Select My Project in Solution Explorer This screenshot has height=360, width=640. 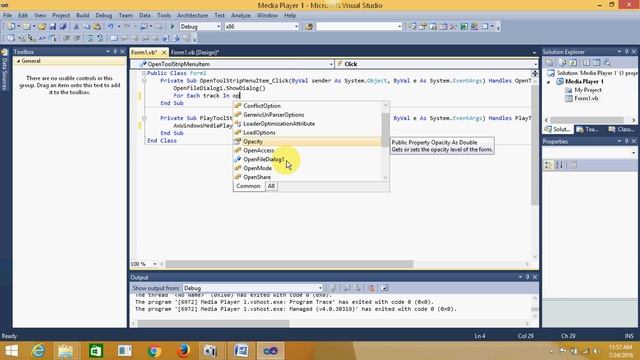tap(588, 90)
